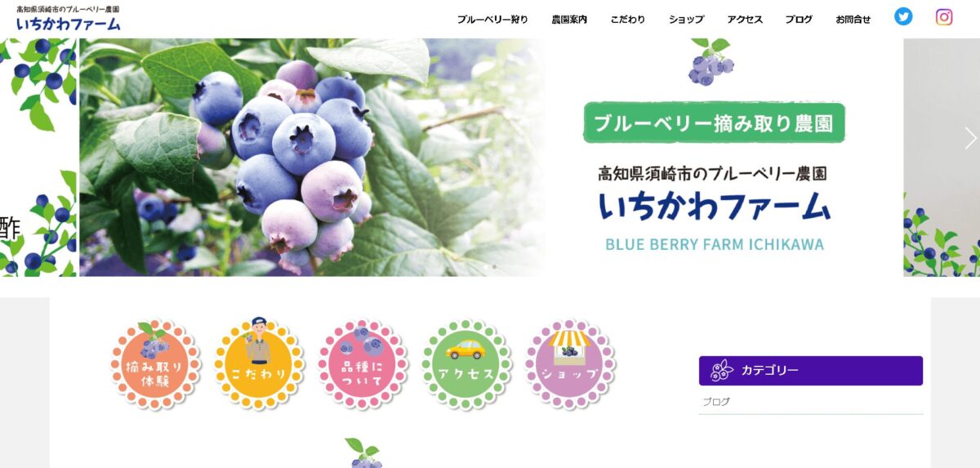Screen dimensions: 980x468
Task: Click the previous slide preview on left
Action: click(38, 157)
